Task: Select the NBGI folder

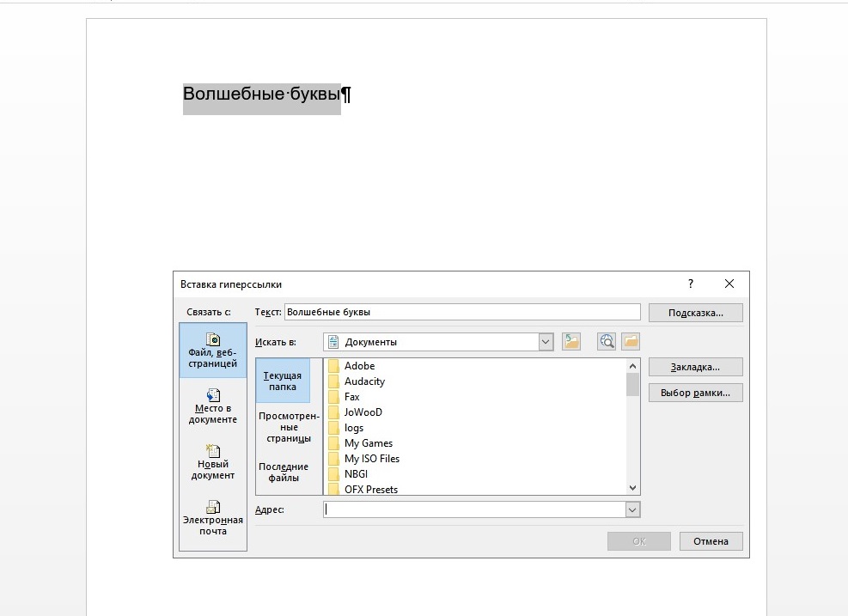Action: (x=348, y=473)
